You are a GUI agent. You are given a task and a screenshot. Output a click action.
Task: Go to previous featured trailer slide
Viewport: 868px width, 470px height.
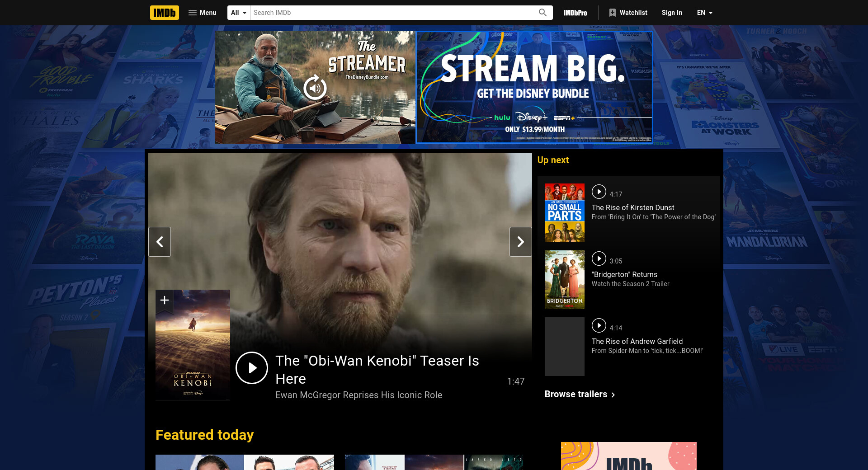click(160, 242)
